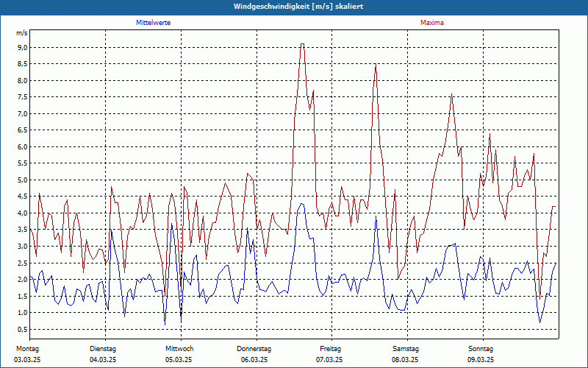
Task: Click the 0,5 y-axis value
Action: 22,329
